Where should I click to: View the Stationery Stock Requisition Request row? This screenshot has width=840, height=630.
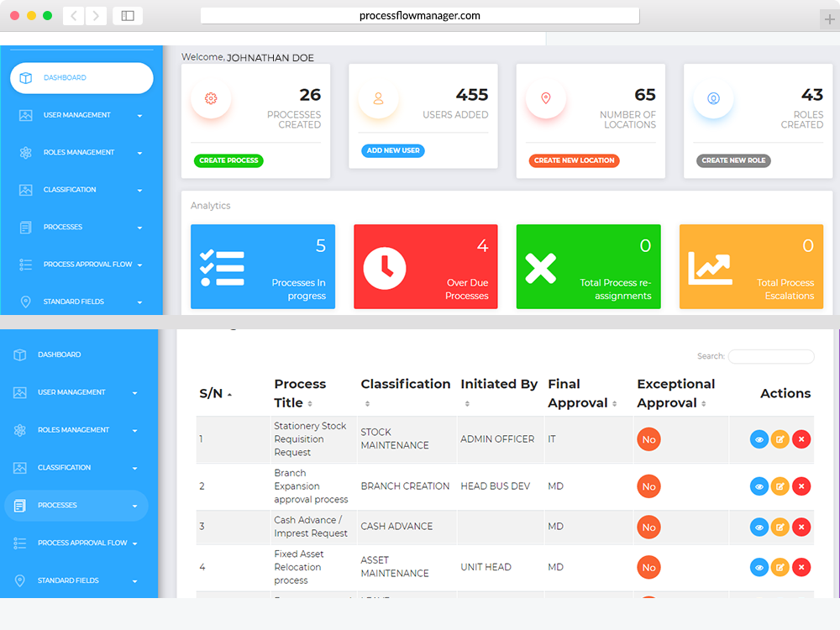(x=759, y=440)
